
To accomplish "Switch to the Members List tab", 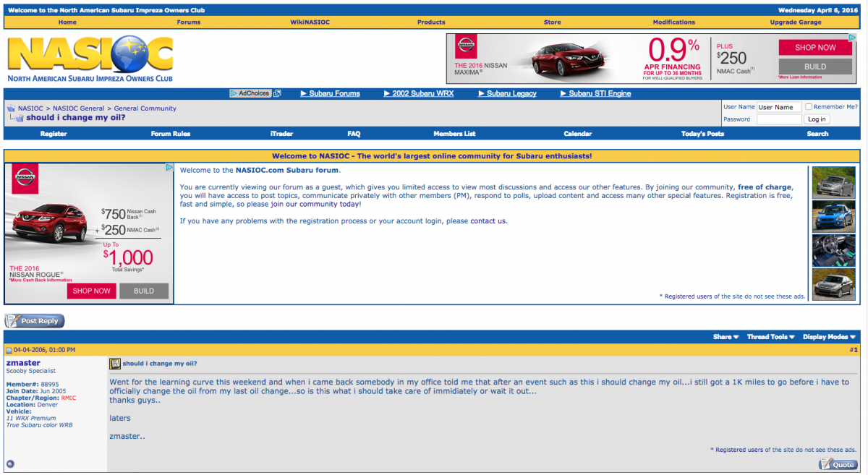I will (x=454, y=133).
